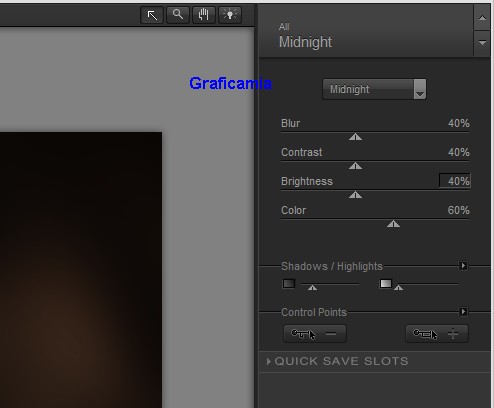Click the Highlights slider handle
Image resolution: width=494 pixels, height=408 pixels.
click(x=398, y=287)
